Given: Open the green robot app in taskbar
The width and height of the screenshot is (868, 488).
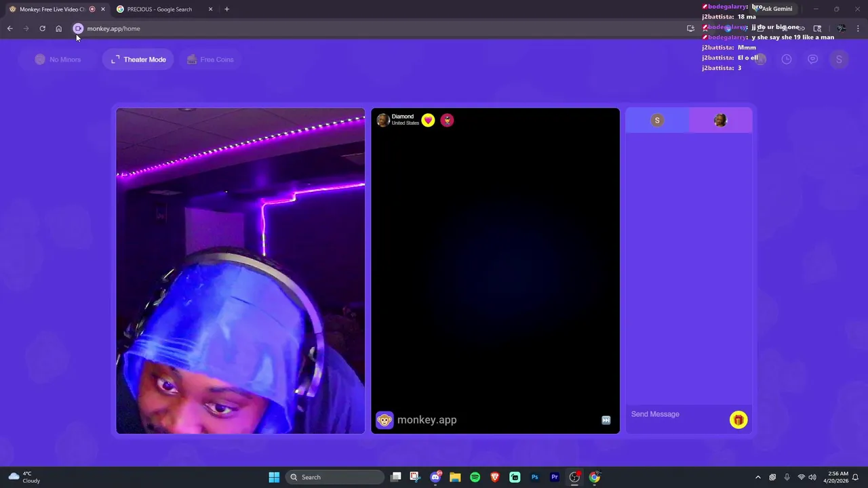Looking at the screenshot, I should tap(515, 477).
